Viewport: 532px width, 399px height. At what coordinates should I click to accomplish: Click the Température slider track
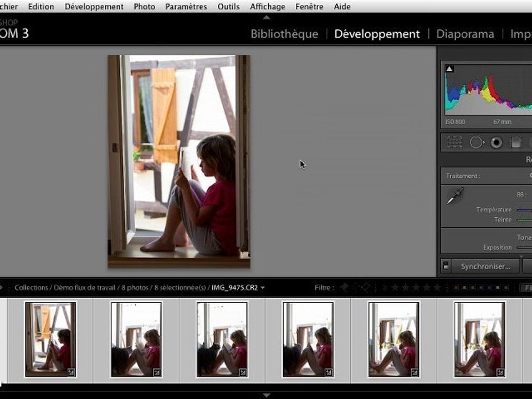[x=524, y=209]
